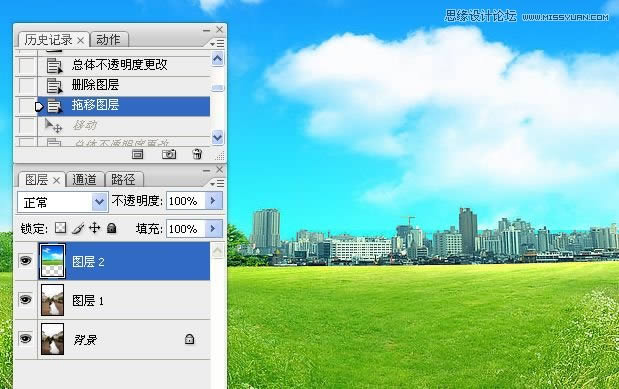Open the 正常 blend mode dropdown
The height and width of the screenshot is (389, 619).
pos(62,202)
